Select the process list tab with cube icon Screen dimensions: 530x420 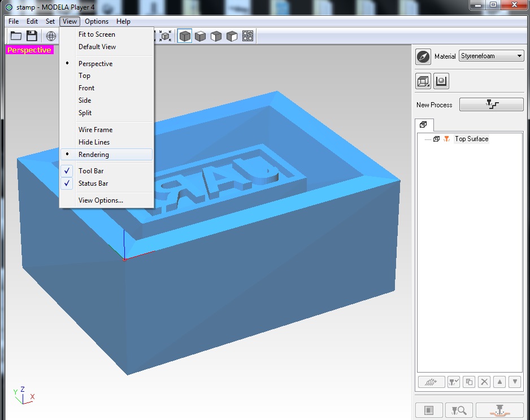pos(424,125)
